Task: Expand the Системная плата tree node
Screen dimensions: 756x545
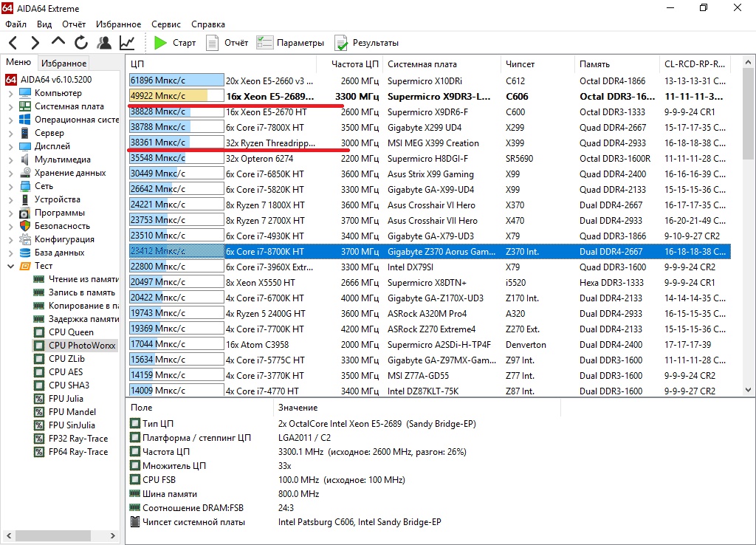Action: (10, 106)
